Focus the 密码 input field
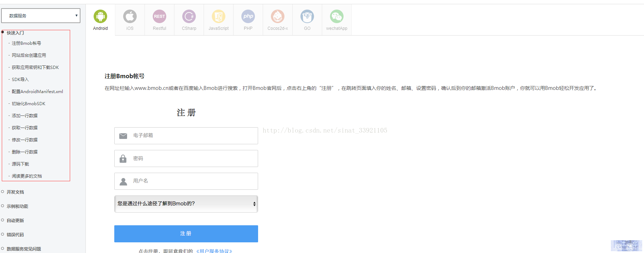 click(186, 158)
